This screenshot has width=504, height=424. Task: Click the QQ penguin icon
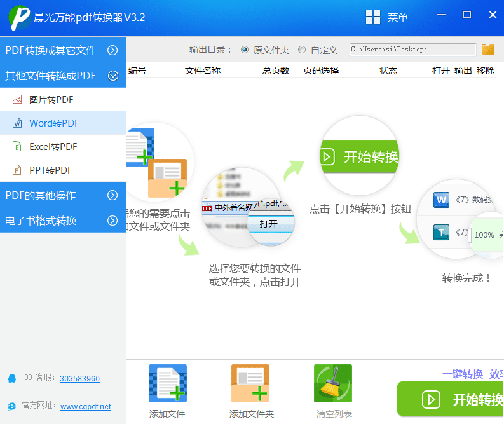pos(12,378)
